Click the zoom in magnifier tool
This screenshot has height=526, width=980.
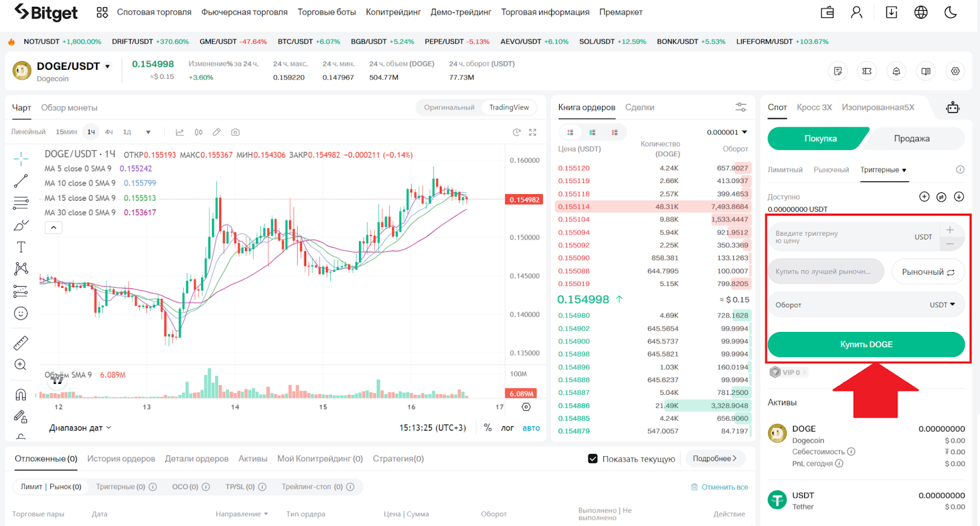coord(21,365)
